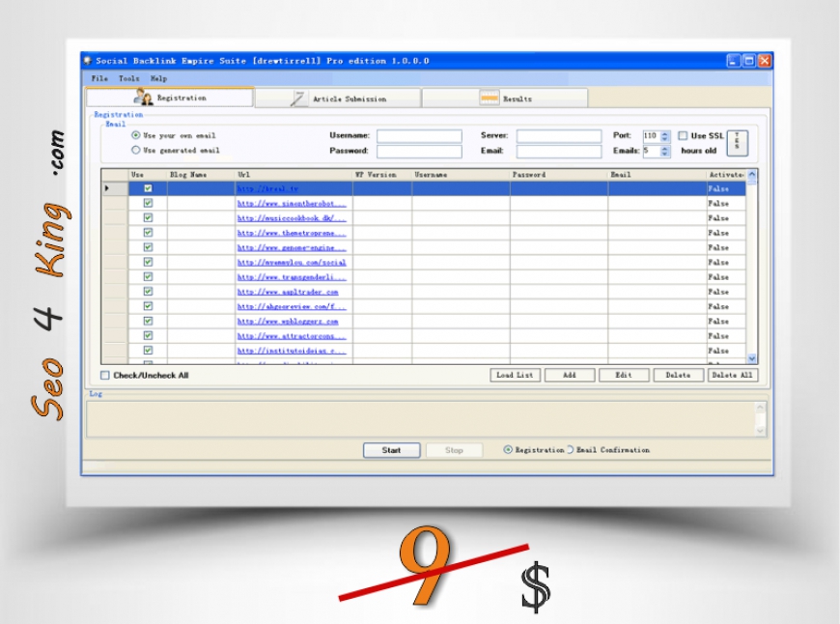This screenshot has height=624, width=840.
Task: Decrease the Emails count with down arrow
Action: (x=665, y=155)
